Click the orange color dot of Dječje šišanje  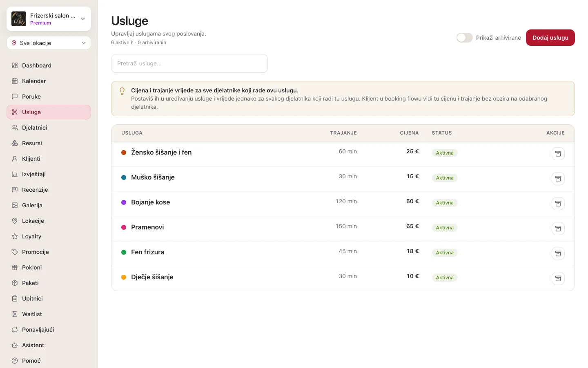click(124, 277)
